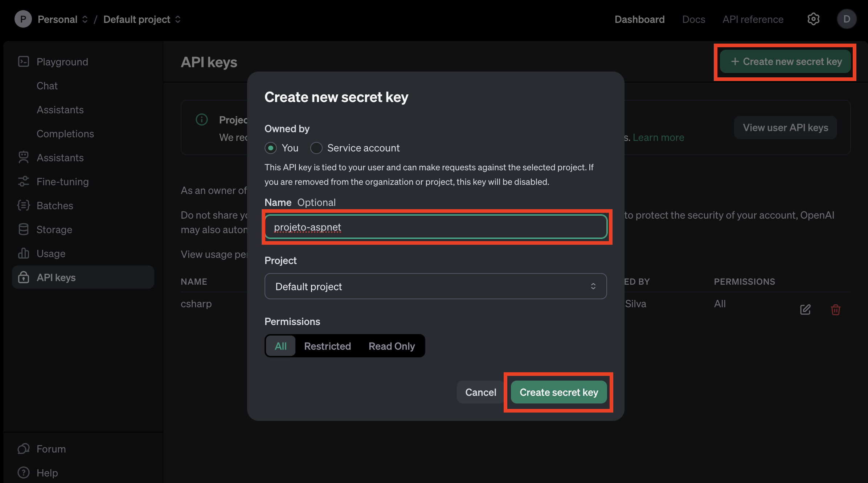View the Usage statistics page
This screenshot has width=868, height=483.
pyautogui.click(x=50, y=253)
